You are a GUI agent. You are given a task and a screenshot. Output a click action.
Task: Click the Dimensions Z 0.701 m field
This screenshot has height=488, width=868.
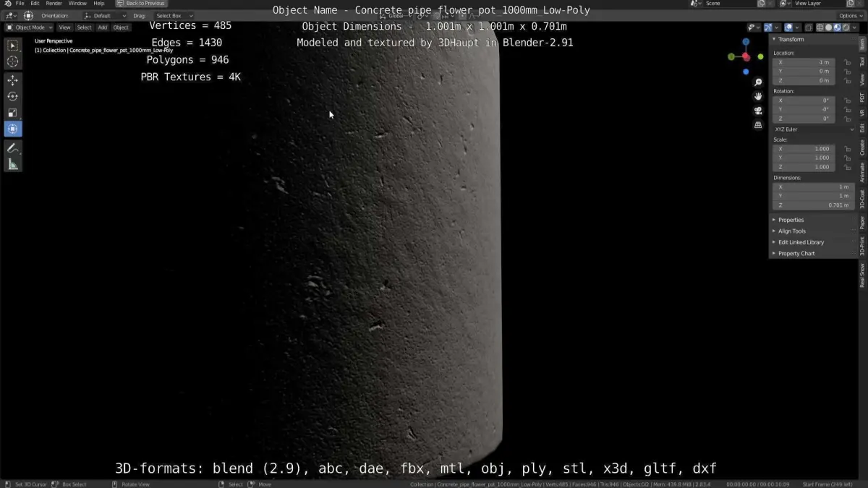(814, 205)
